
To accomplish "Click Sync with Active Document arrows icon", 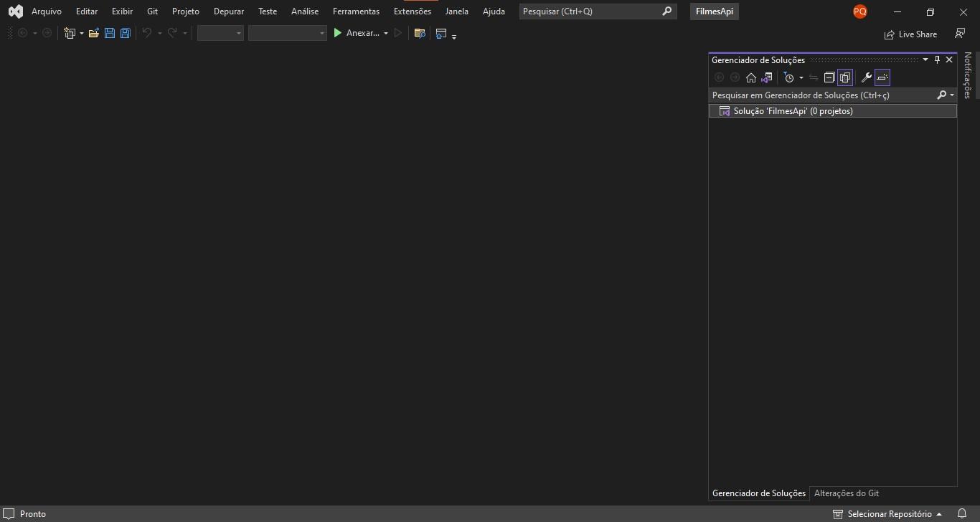I will click(x=814, y=77).
